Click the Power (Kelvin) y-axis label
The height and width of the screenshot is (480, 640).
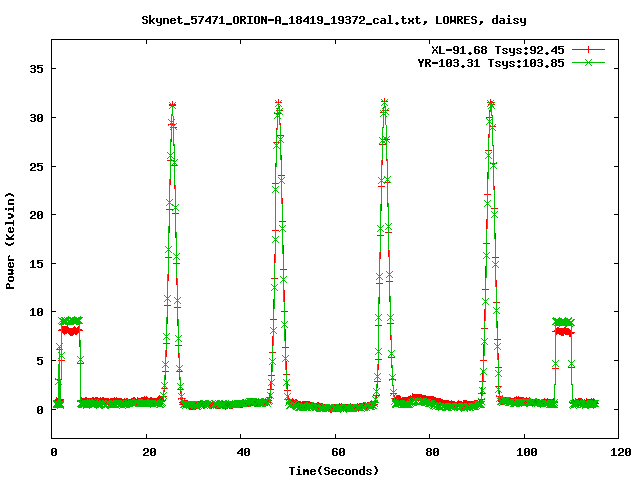point(10,241)
